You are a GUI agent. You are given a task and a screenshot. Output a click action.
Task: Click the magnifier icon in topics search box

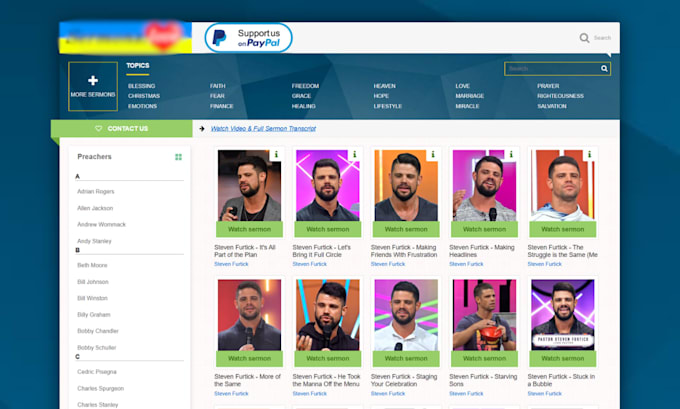[604, 69]
